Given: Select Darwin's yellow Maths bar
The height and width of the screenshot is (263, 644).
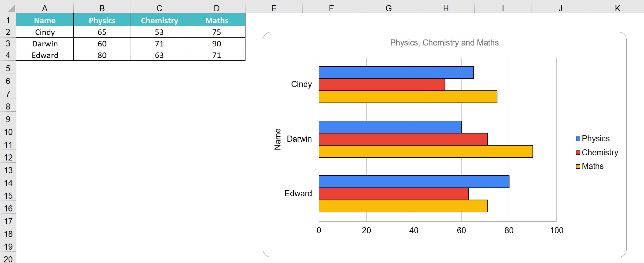Looking at the screenshot, I should coord(426,151).
